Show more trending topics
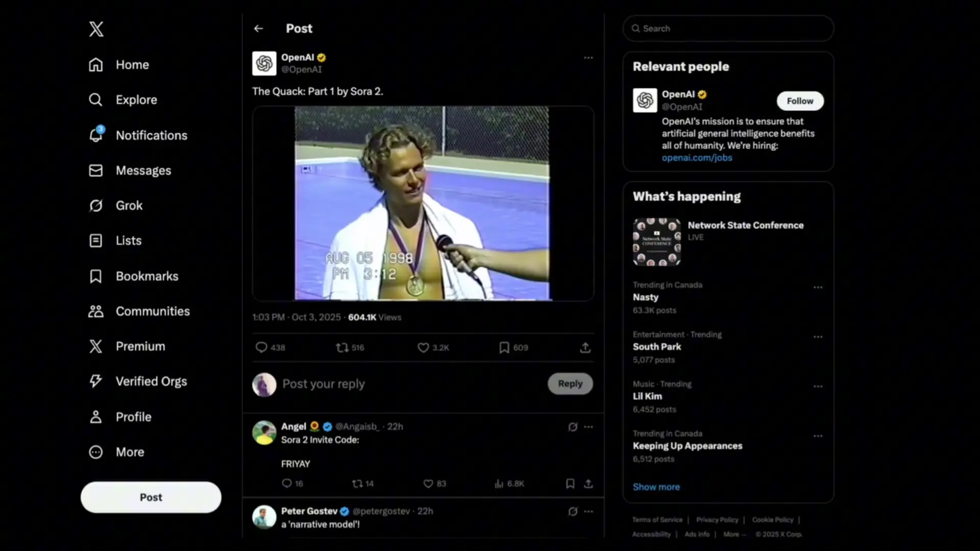Viewport: 980px width, 551px height. point(656,487)
